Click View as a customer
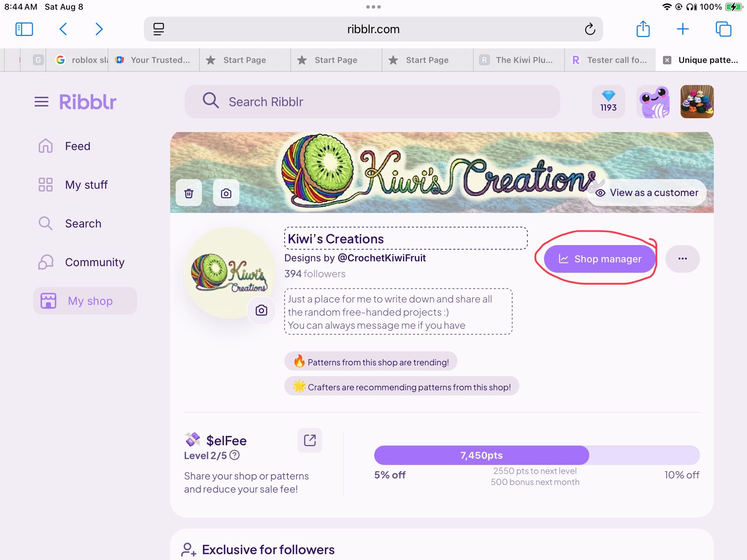747x560 pixels. [x=646, y=193]
